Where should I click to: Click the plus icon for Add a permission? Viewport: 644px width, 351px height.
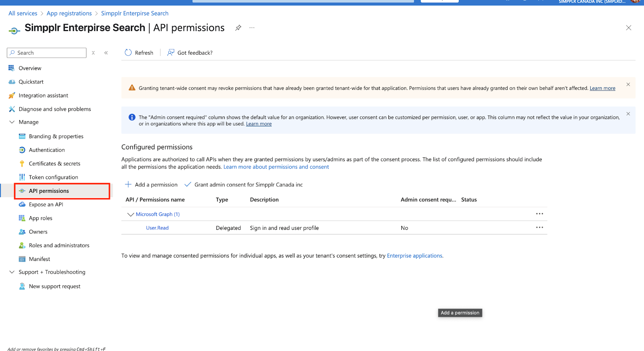click(128, 184)
